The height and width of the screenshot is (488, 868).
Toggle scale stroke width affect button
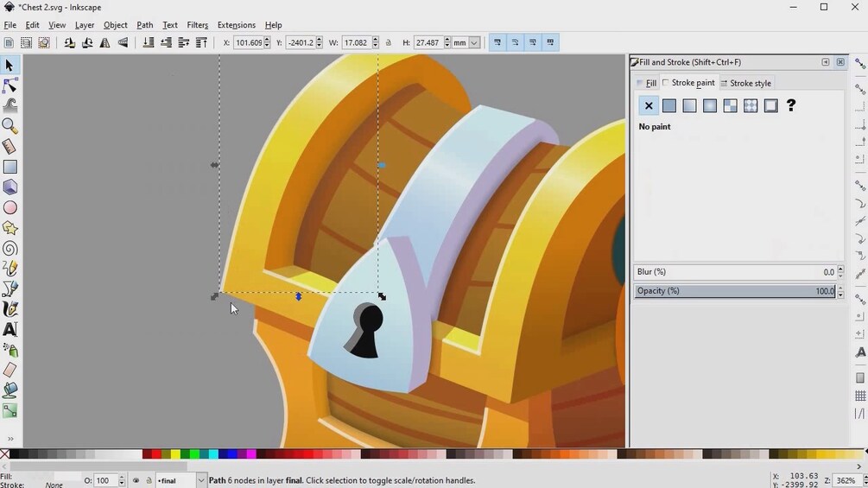497,42
